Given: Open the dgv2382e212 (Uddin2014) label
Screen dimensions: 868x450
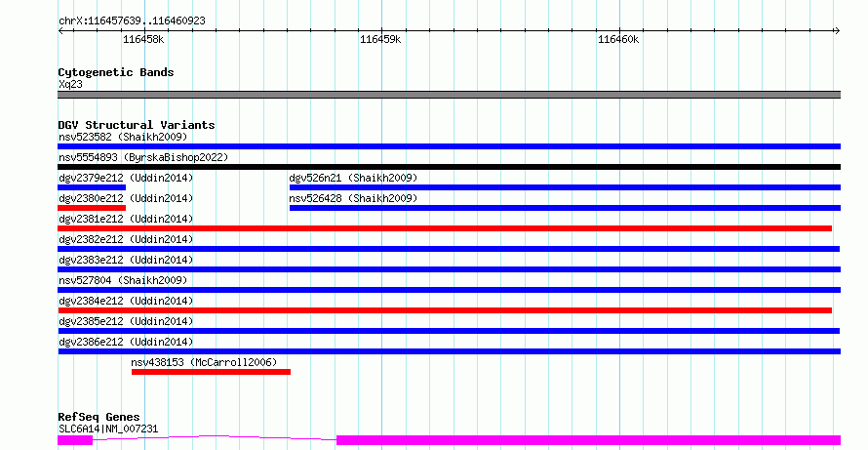Looking at the screenshot, I should point(126,239).
